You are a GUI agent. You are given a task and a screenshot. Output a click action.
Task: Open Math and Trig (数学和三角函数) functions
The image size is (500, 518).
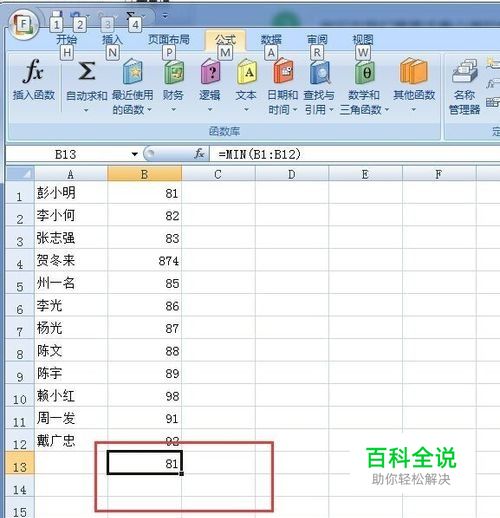364,87
